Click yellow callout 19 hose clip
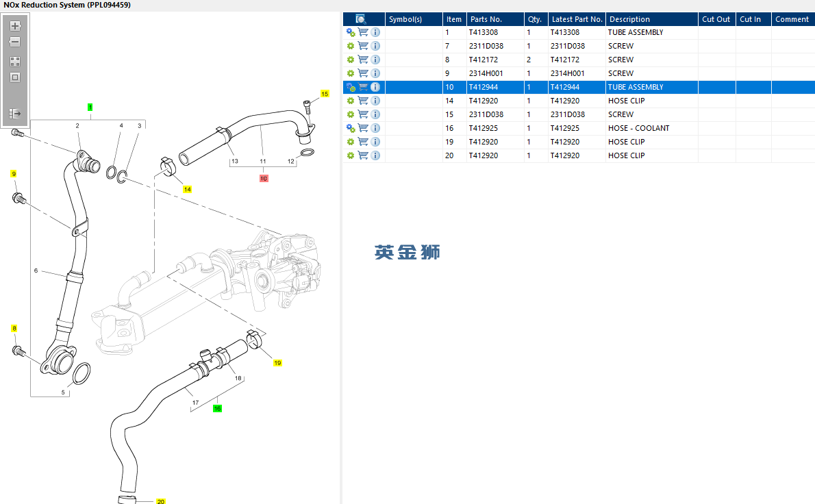 tap(277, 363)
